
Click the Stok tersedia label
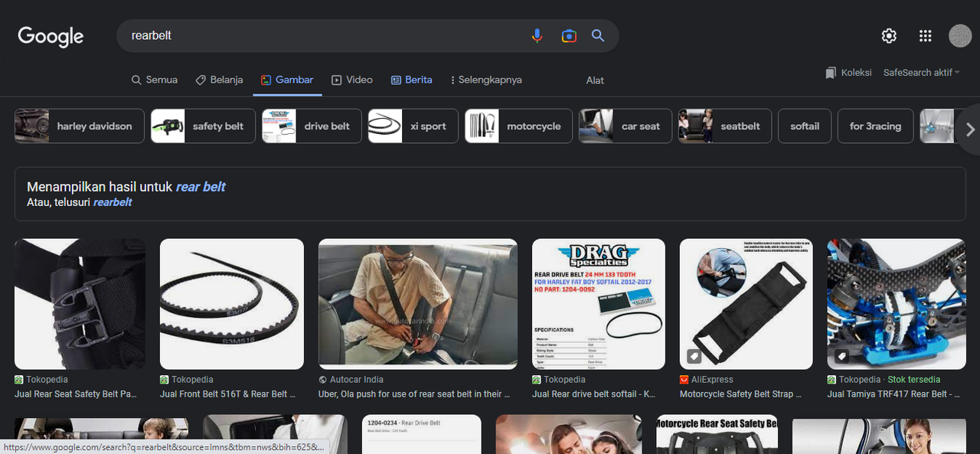(914, 380)
